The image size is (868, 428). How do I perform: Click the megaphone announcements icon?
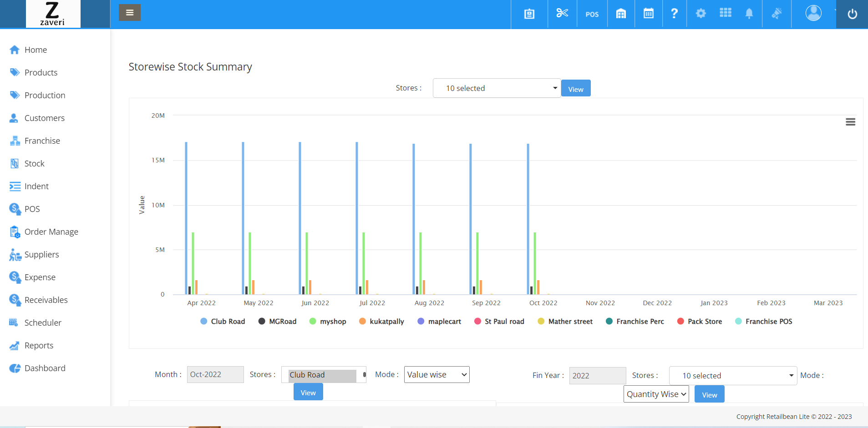click(777, 14)
